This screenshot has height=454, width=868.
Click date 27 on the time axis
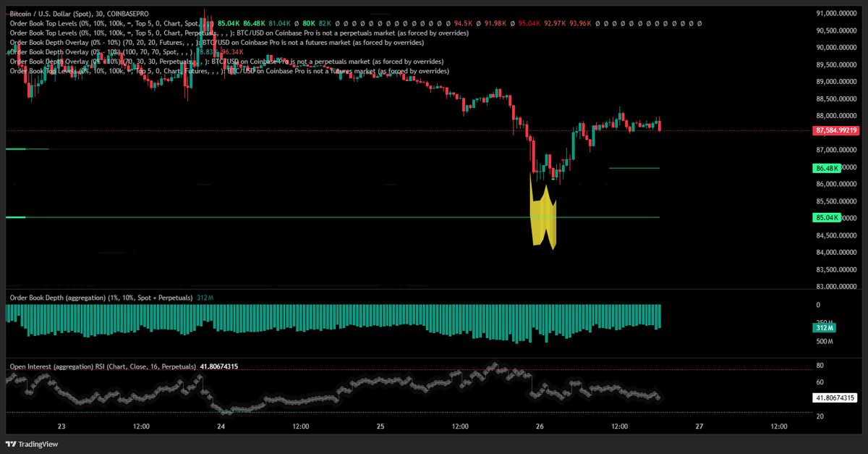699,426
